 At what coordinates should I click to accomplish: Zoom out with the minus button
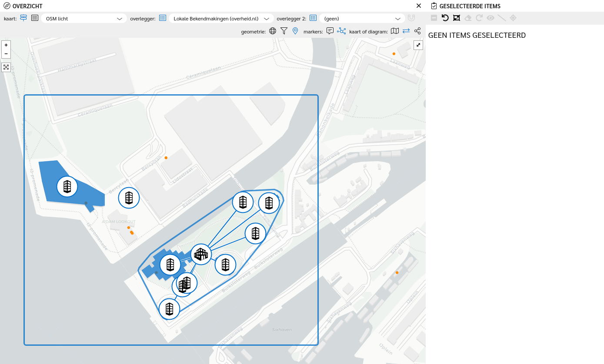[6, 54]
